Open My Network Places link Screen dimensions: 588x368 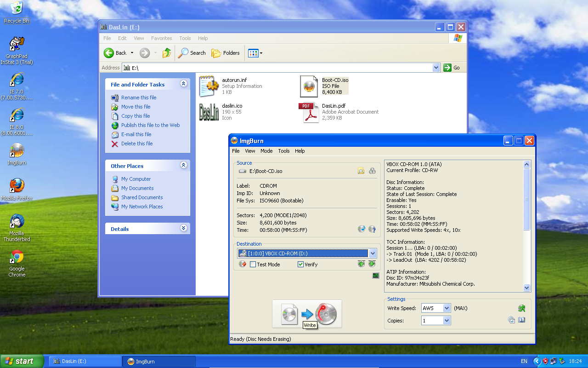142,207
